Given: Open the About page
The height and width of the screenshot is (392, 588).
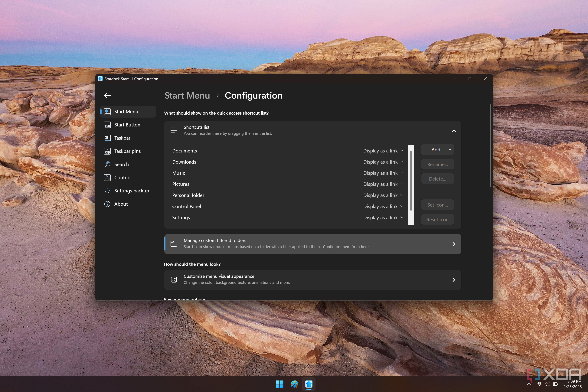Looking at the screenshot, I should 128,204.
